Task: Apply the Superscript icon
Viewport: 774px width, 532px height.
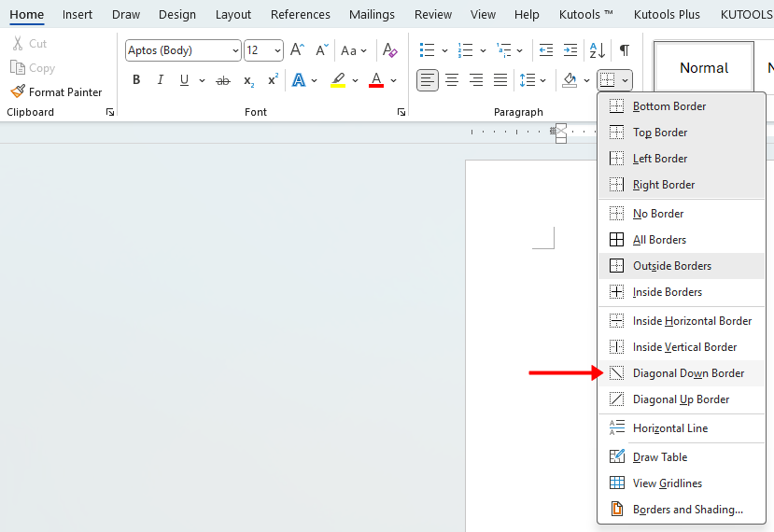Action: tap(273, 80)
